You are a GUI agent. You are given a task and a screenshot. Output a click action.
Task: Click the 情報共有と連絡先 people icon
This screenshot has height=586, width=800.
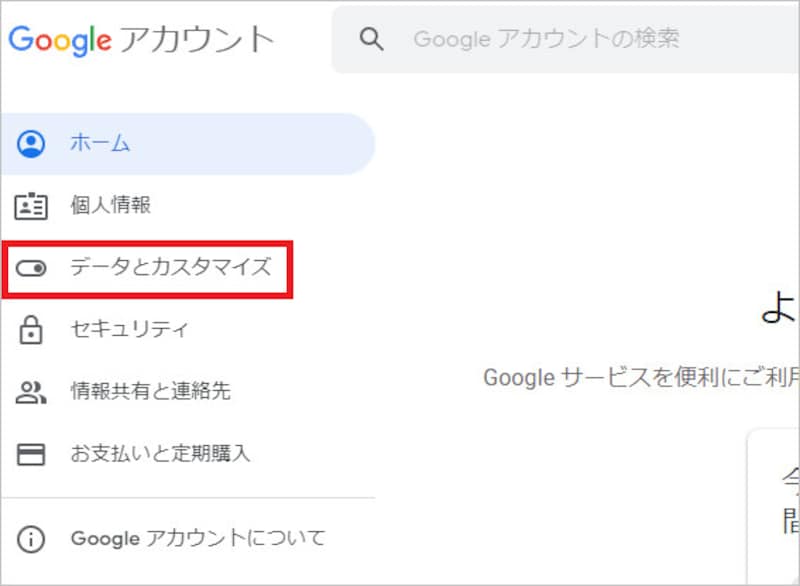[x=32, y=391]
